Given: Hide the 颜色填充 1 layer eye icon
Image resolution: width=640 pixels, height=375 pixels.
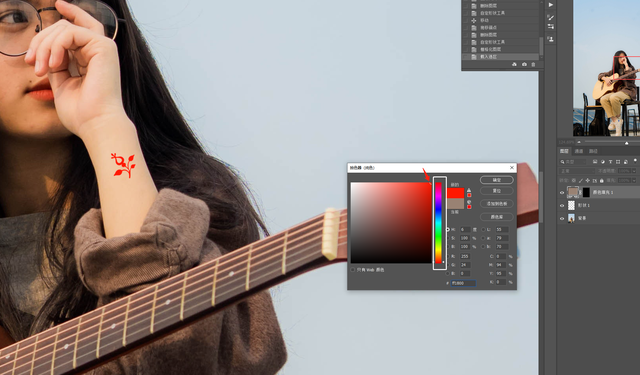Looking at the screenshot, I should tap(562, 193).
